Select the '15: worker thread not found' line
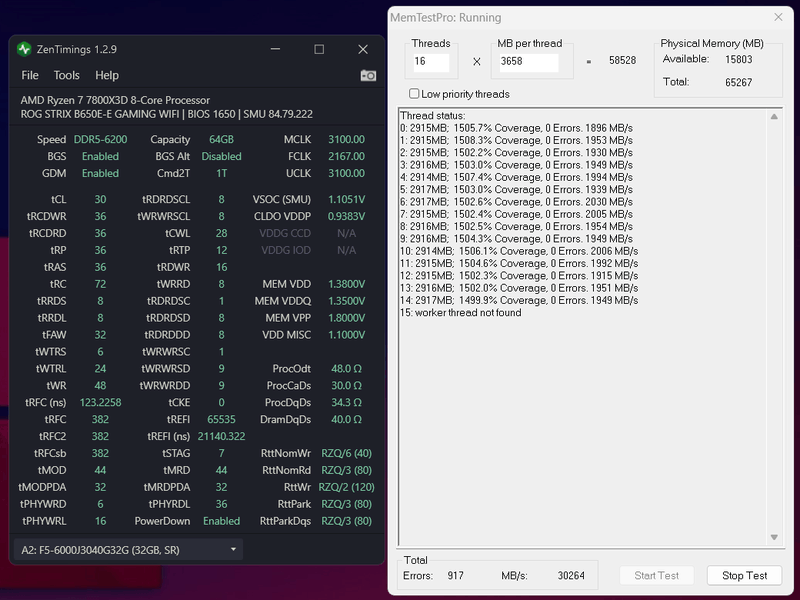Screen dimensions: 800x600 (461, 313)
